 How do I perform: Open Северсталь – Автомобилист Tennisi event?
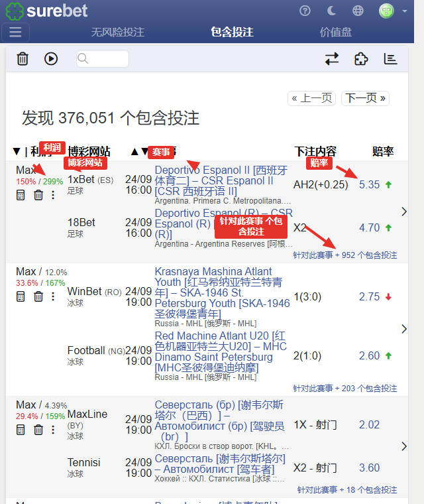tap(220, 464)
